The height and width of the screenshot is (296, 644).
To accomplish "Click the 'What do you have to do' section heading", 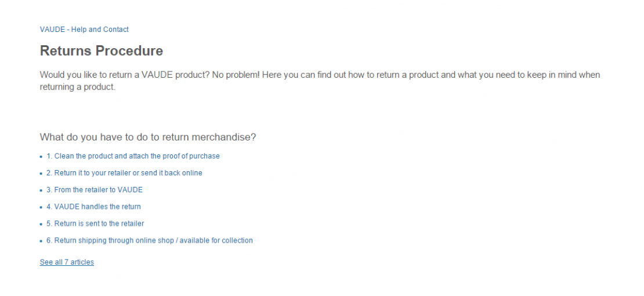I will 148,138.
